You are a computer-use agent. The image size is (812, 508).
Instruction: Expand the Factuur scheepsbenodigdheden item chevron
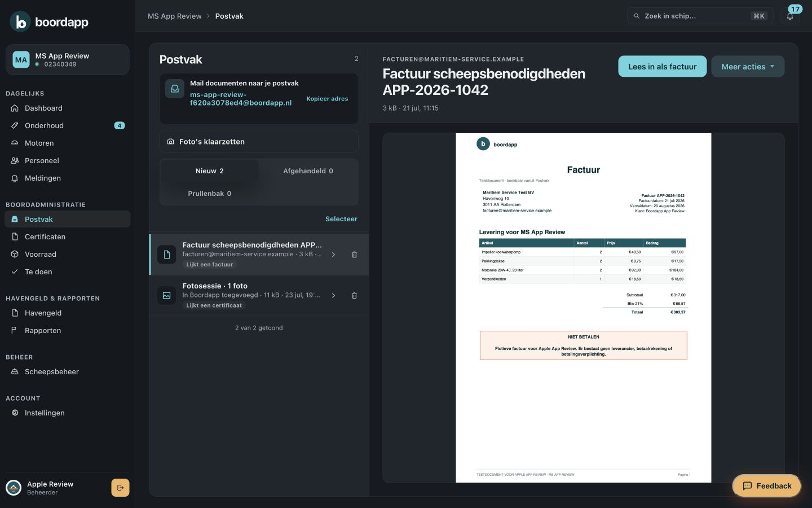334,255
